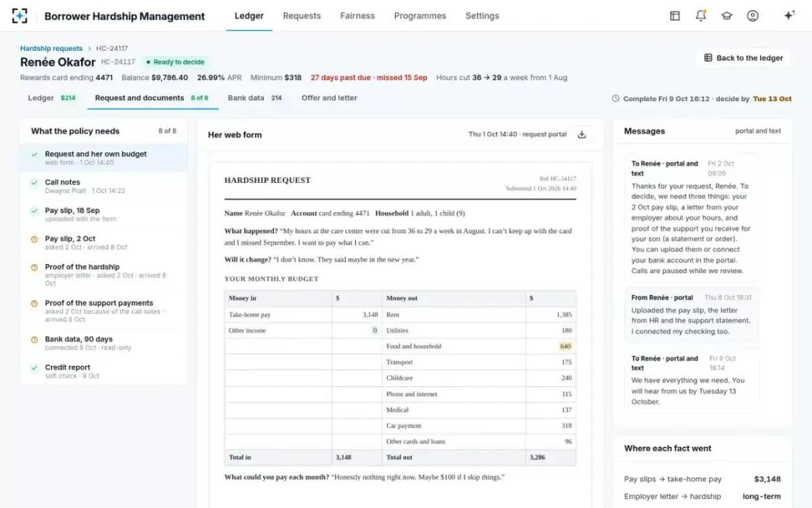This screenshot has height=508, width=812.
Task: Select Request and documents sub-tab
Action: pos(152,98)
